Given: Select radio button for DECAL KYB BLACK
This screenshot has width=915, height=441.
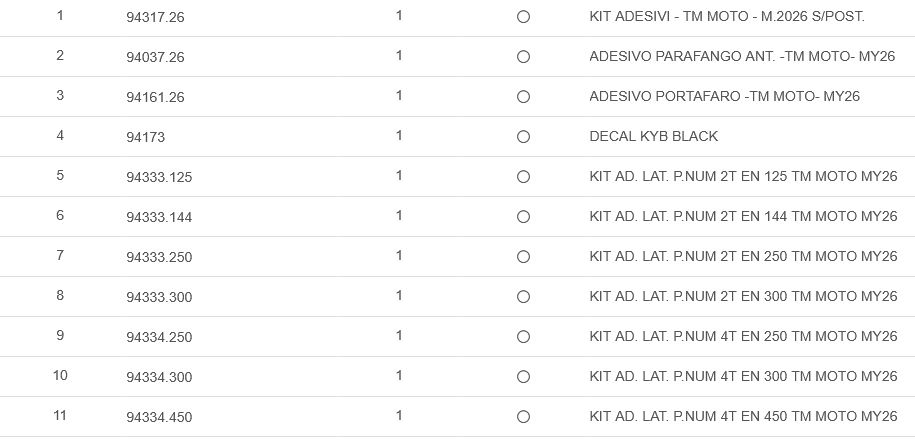Looking at the screenshot, I should pyautogui.click(x=523, y=137).
